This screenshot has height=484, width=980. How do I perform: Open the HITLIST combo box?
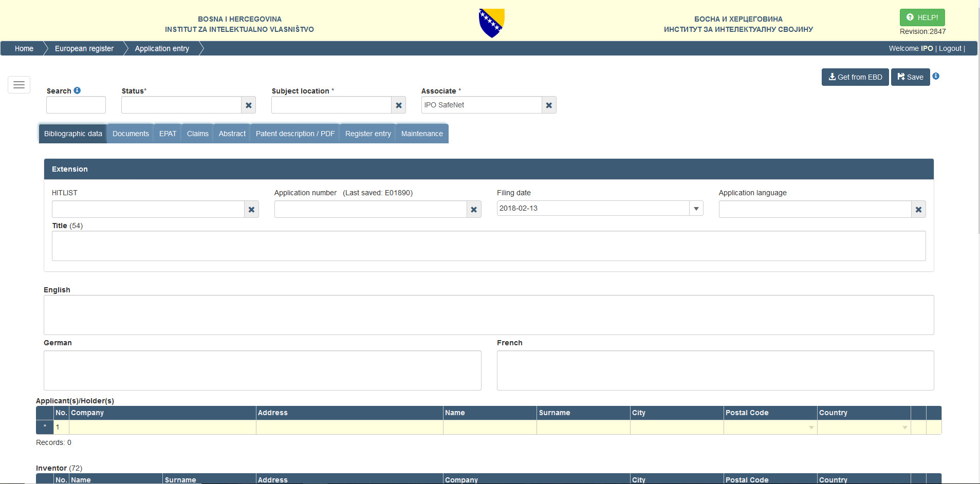(x=148, y=210)
